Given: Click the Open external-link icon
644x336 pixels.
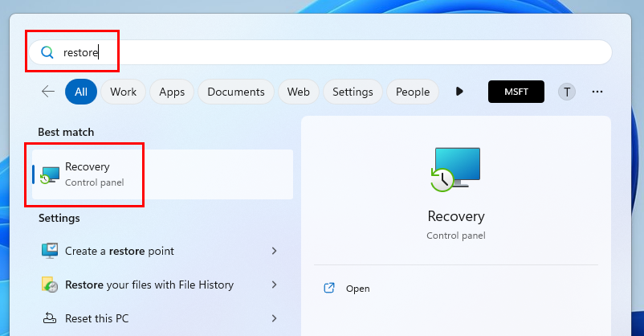Looking at the screenshot, I should tap(328, 289).
